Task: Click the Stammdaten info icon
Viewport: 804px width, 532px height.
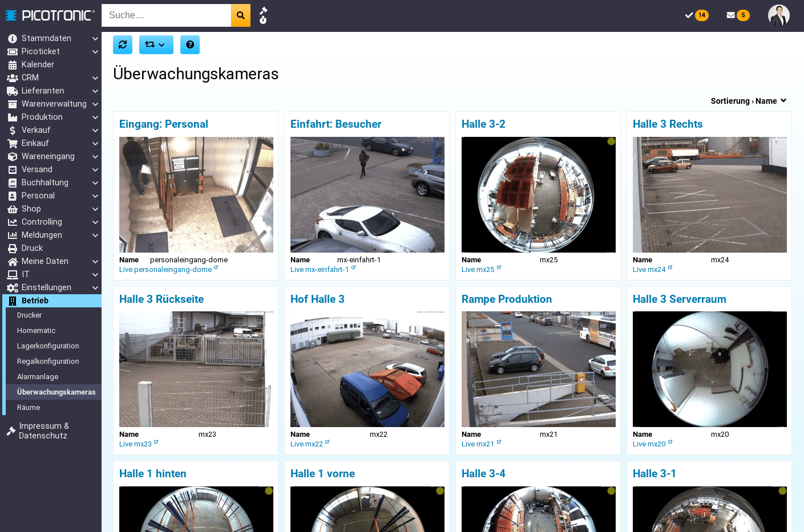Action: (13, 38)
